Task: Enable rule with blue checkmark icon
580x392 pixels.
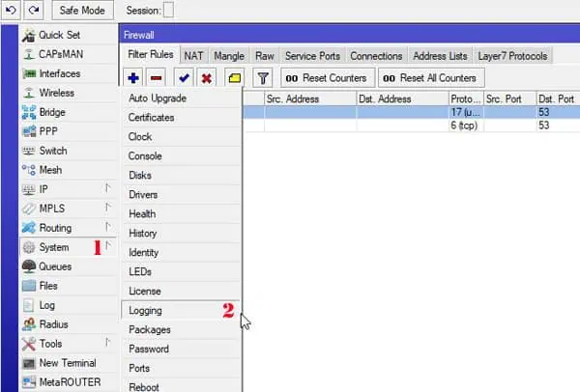Action: coord(184,78)
